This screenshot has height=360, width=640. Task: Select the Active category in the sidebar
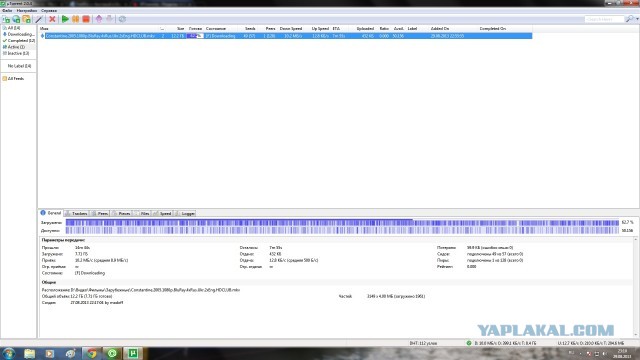click(x=16, y=47)
